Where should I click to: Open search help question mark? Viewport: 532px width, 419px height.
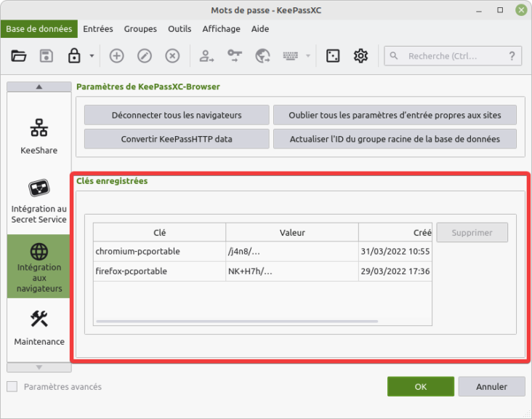[512, 56]
